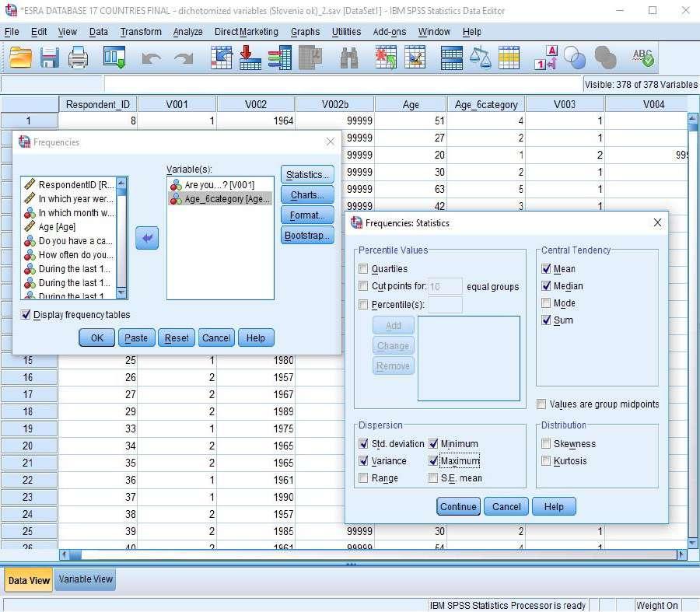The height and width of the screenshot is (612, 700).
Task: Open Charts options in Frequencies
Action: 307,195
